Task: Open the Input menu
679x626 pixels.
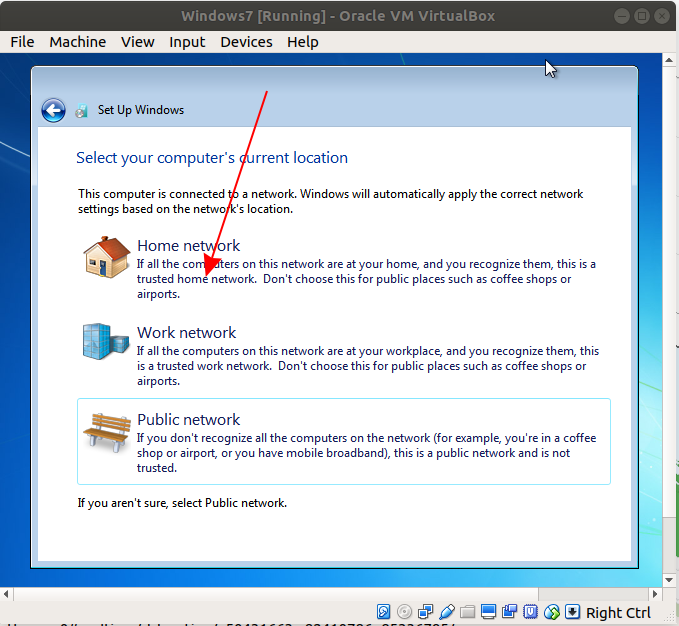Action: click(187, 42)
